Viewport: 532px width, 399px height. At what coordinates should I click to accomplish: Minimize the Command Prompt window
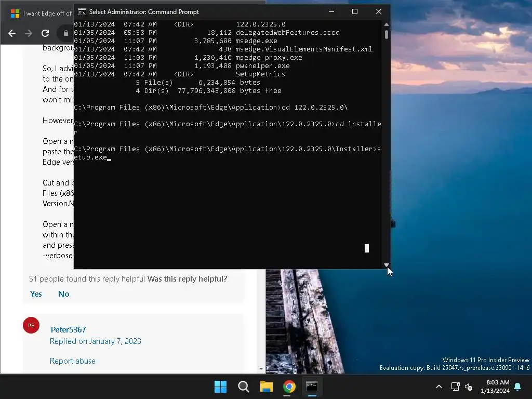point(331,11)
